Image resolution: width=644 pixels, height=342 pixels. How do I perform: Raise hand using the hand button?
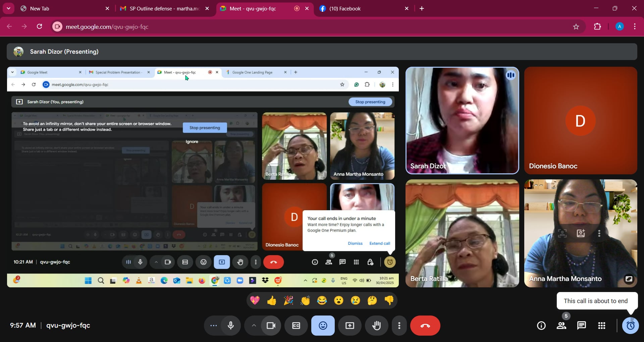376,326
